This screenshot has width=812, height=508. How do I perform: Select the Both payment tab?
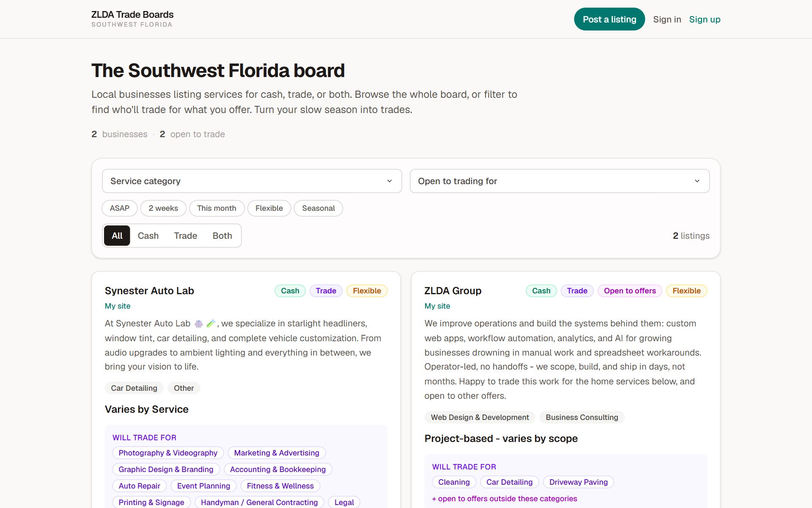tap(222, 236)
